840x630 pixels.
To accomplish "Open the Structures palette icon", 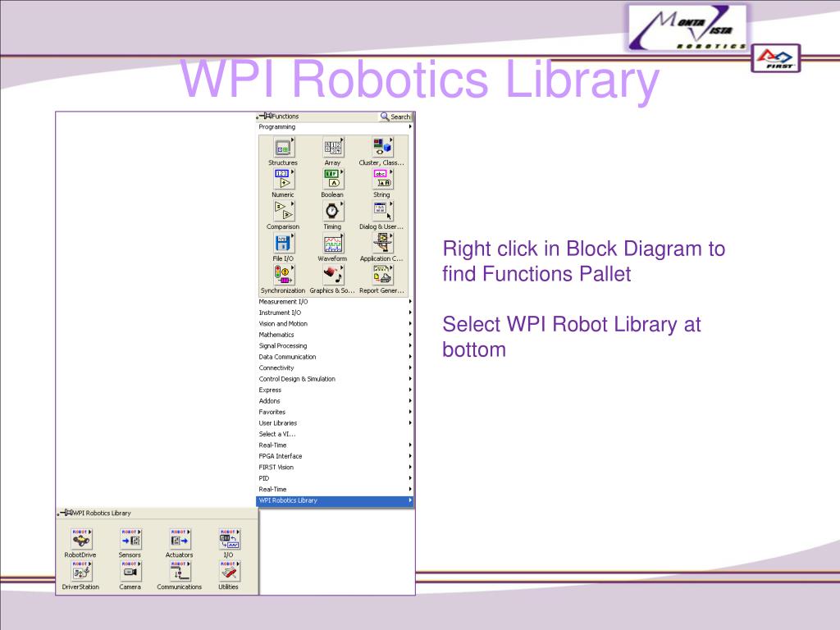I will click(283, 148).
